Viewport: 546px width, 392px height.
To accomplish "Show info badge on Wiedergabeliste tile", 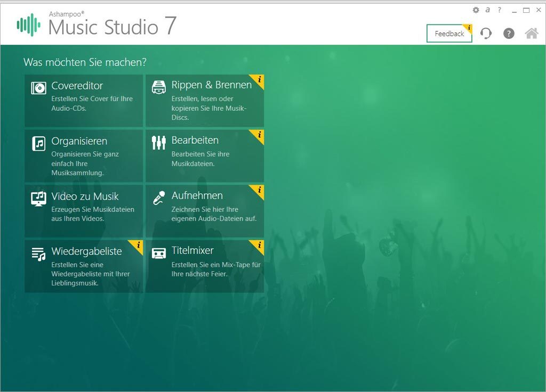I will point(138,246).
